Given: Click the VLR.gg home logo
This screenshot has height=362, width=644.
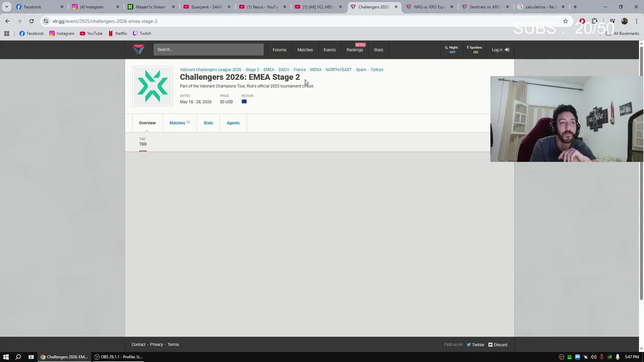Looking at the screenshot, I should 139,49.
